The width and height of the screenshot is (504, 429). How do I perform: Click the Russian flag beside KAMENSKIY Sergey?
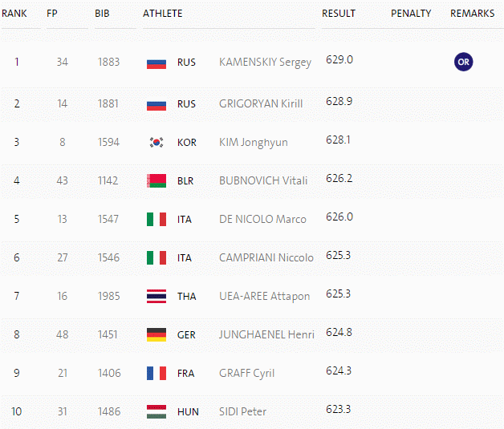(x=156, y=64)
